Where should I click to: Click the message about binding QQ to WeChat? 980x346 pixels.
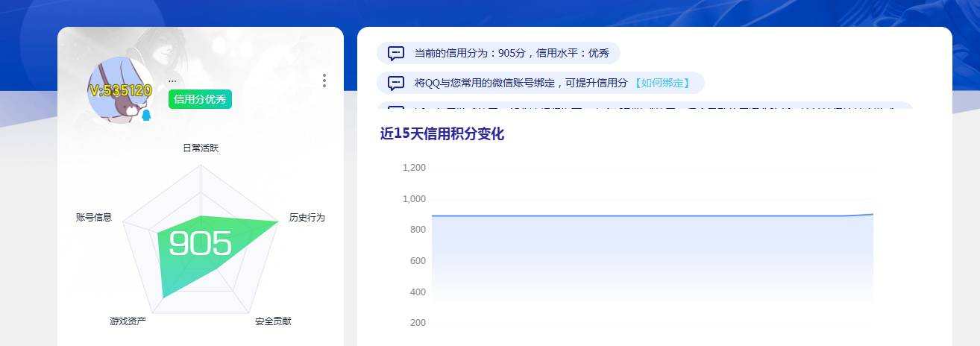(x=541, y=83)
